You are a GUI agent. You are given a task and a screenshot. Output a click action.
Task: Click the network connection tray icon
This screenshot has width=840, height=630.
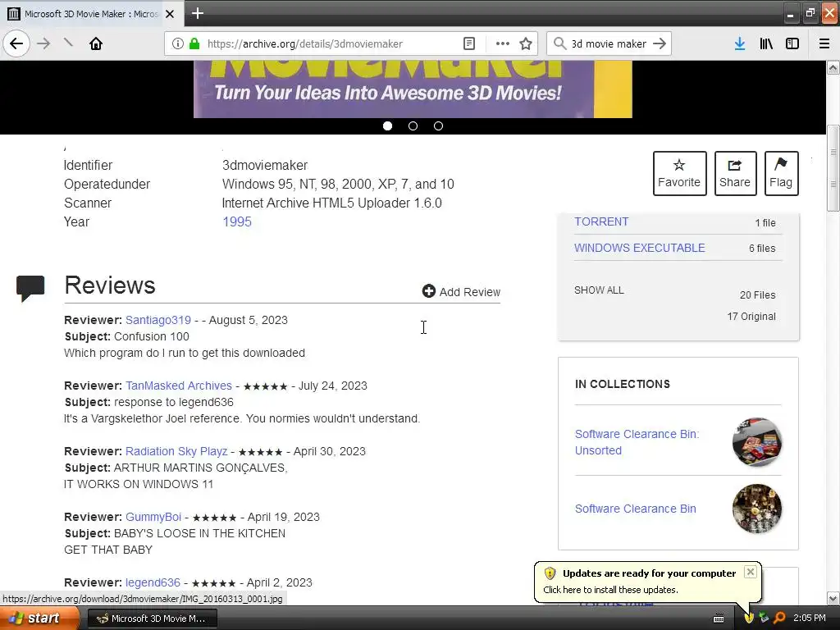(x=764, y=618)
